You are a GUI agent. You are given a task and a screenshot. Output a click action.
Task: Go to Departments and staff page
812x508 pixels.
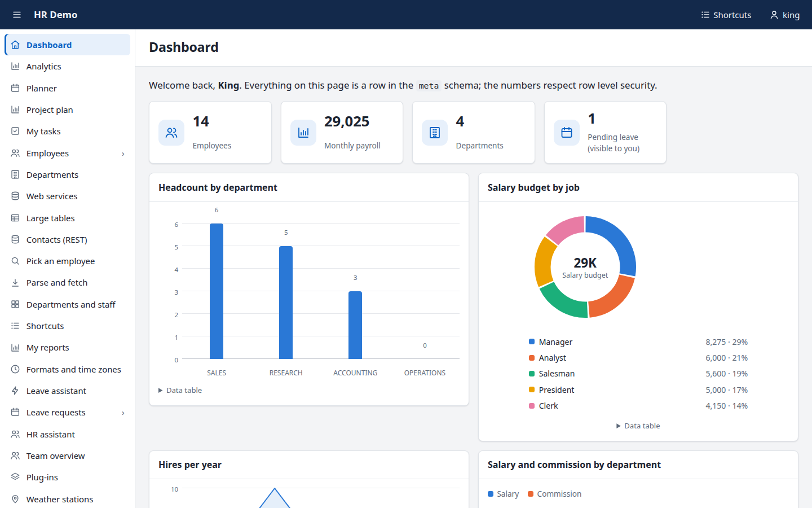[68, 304]
